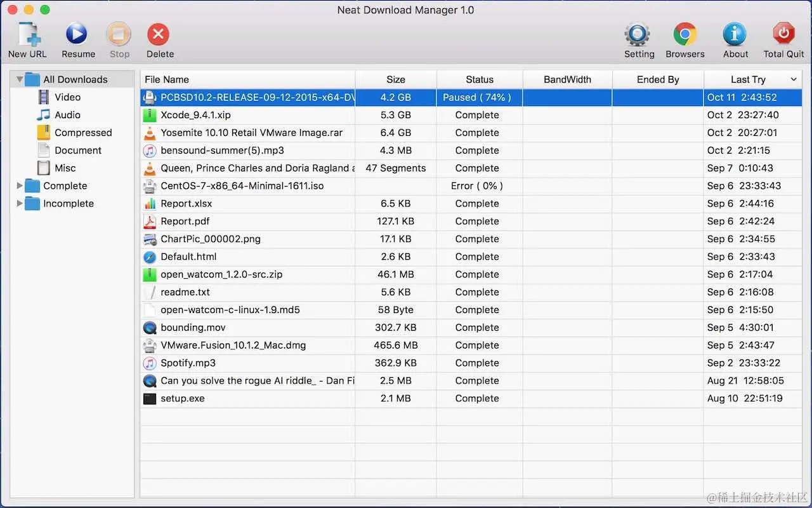Image resolution: width=812 pixels, height=508 pixels.
Task: Open the Last Try column dropdown arrow
Action: pos(794,79)
